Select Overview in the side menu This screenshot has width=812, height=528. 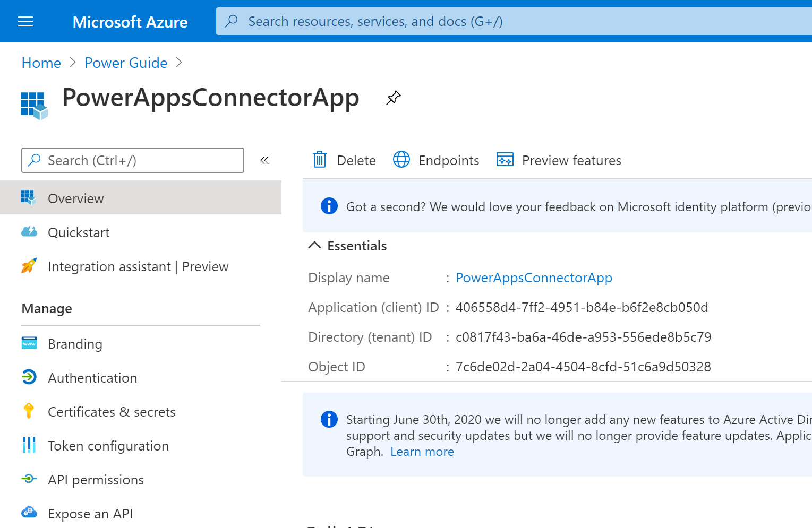point(76,198)
